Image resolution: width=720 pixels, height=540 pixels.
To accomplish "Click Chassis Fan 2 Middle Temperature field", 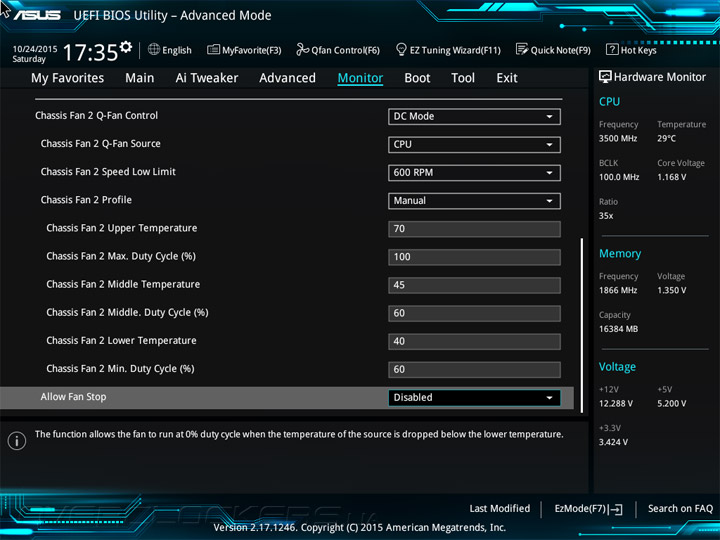I will [x=474, y=285].
